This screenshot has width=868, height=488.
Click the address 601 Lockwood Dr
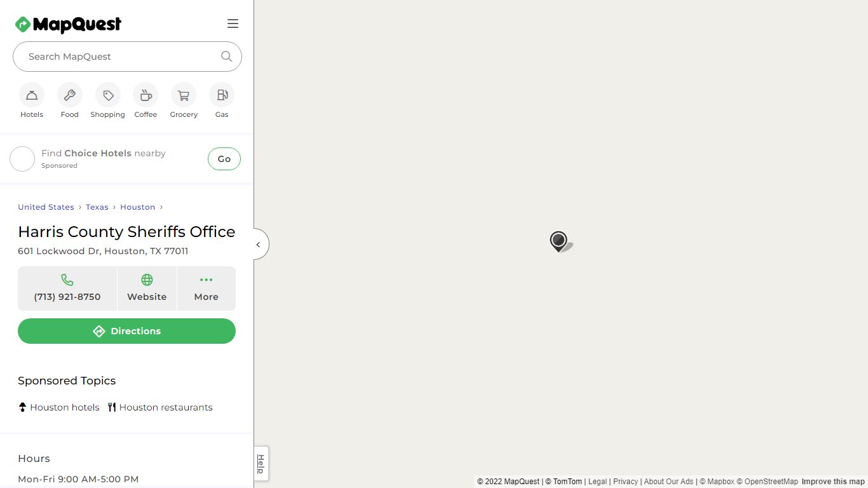pyautogui.click(x=103, y=251)
